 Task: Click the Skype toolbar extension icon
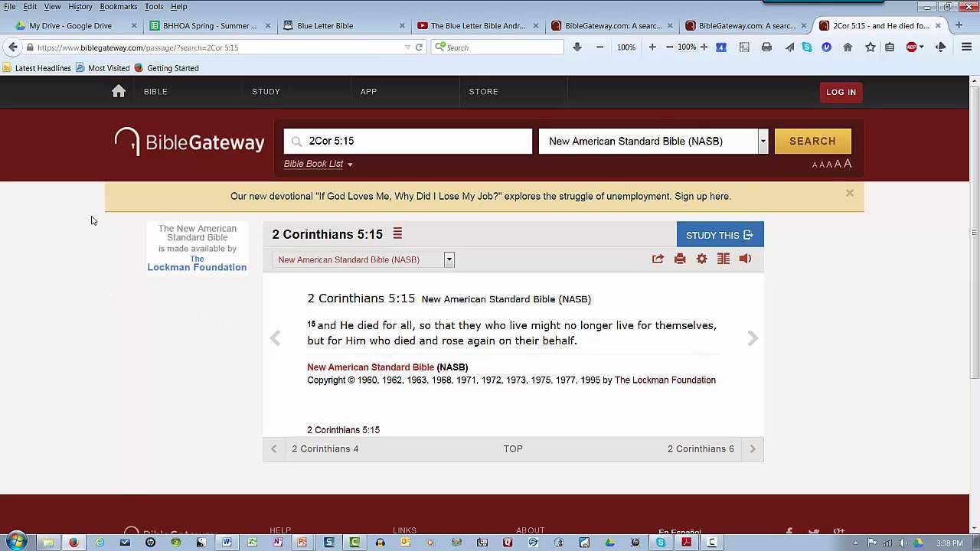tap(807, 47)
